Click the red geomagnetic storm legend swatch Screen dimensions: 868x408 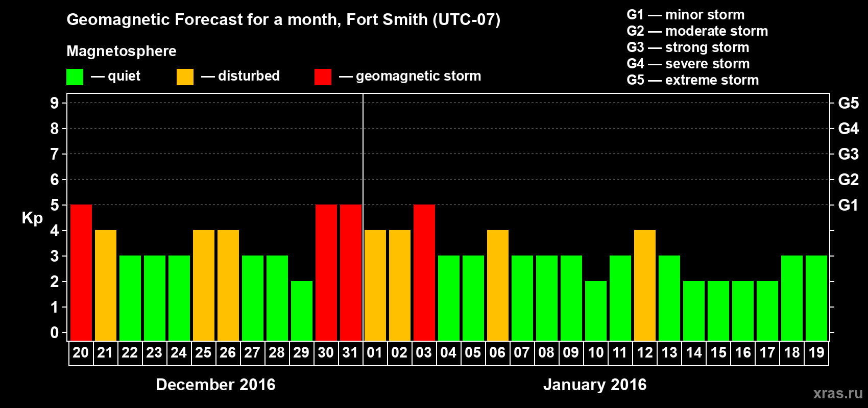323,77
